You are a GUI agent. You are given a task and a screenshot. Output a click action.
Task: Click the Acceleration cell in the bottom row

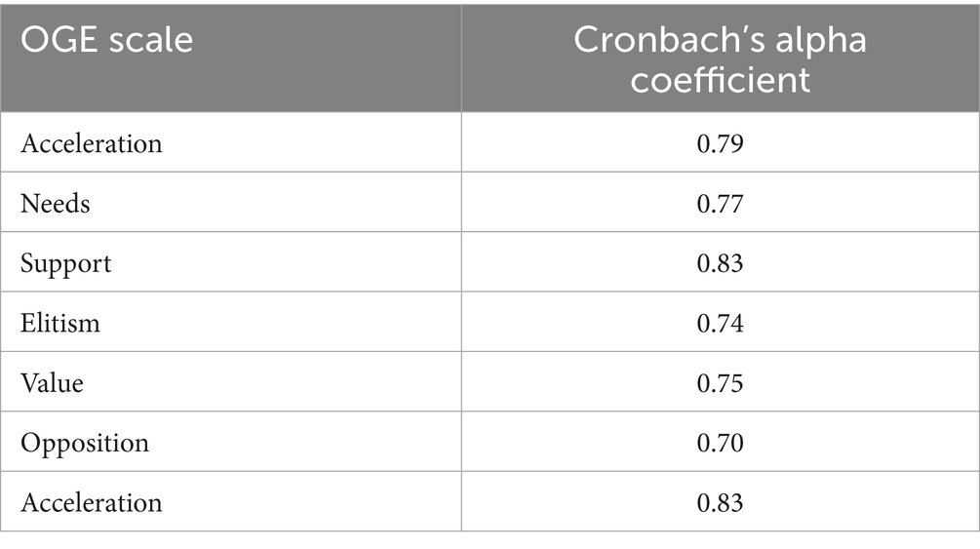point(92,503)
